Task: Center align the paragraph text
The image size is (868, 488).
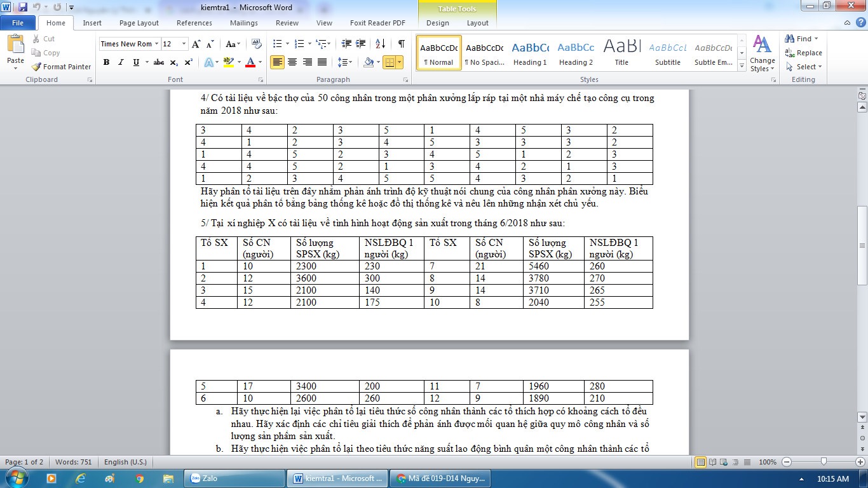Action: pos(292,62)
